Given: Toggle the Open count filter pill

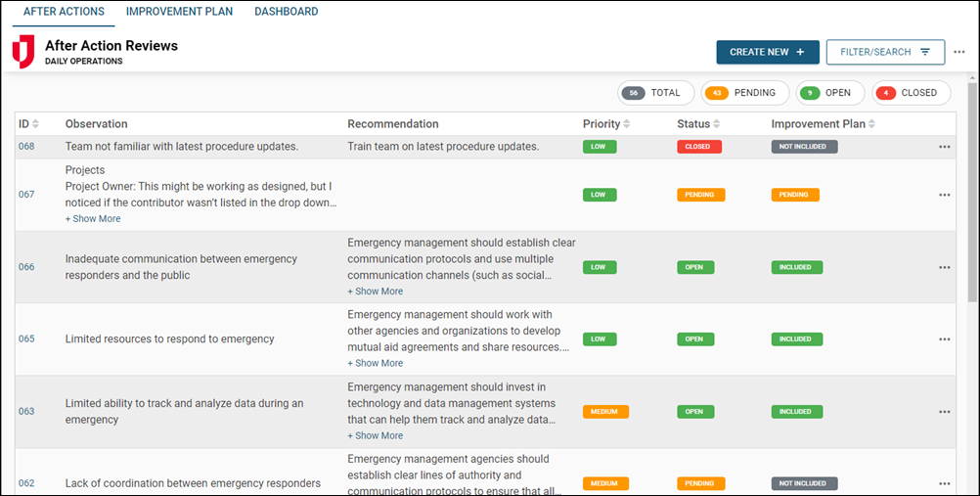Looking at the screenshot, I should click(x=829, y=93).
